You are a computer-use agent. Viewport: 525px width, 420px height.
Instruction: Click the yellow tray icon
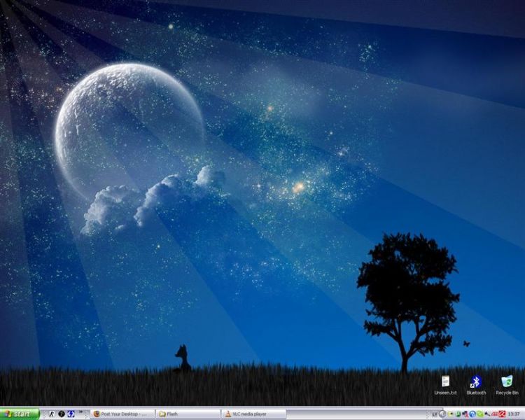point(450,414)
